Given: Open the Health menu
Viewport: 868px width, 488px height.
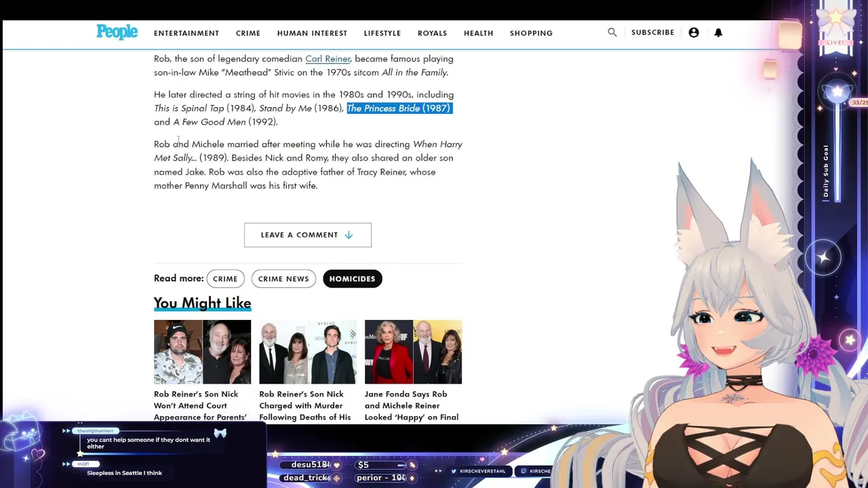Looking at the screenshot, I should click(x=479, y=33).
